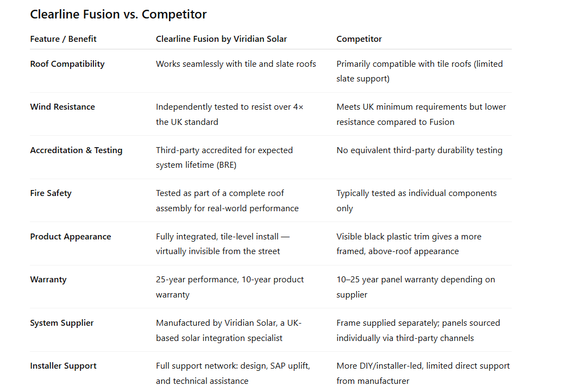Click the 'Competitor' column header
571x392 pixels.
pos(359,39)
